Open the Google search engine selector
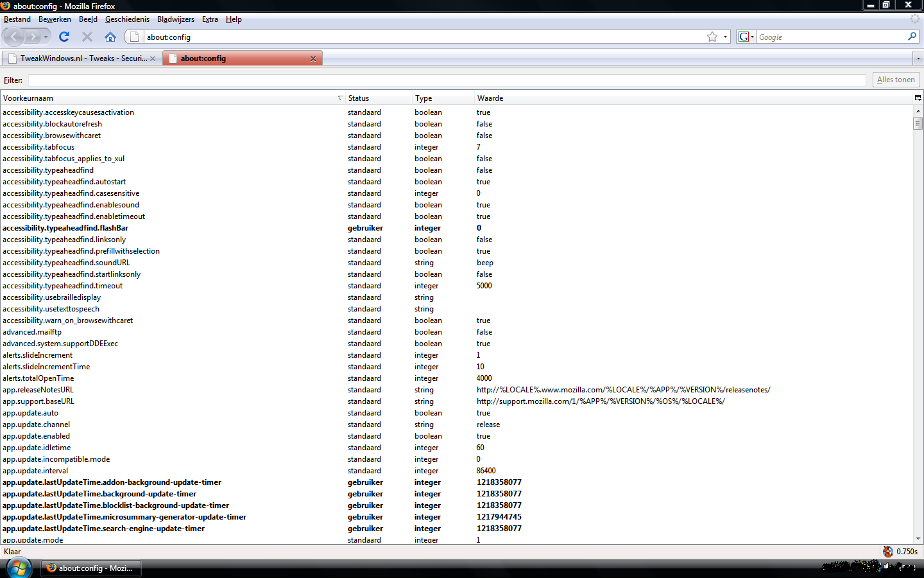The width and height of the screenshot is (924, 578). point(746,37)
